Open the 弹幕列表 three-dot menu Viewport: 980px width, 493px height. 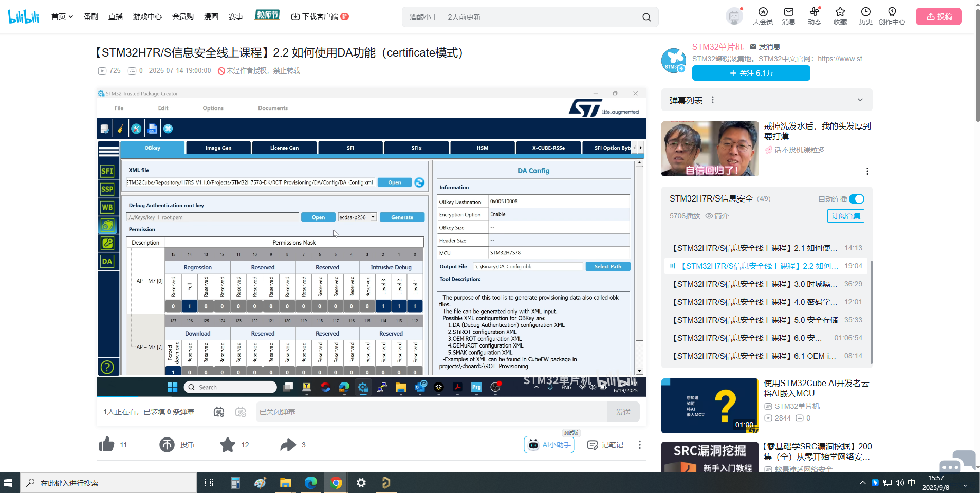coord(713,100)
